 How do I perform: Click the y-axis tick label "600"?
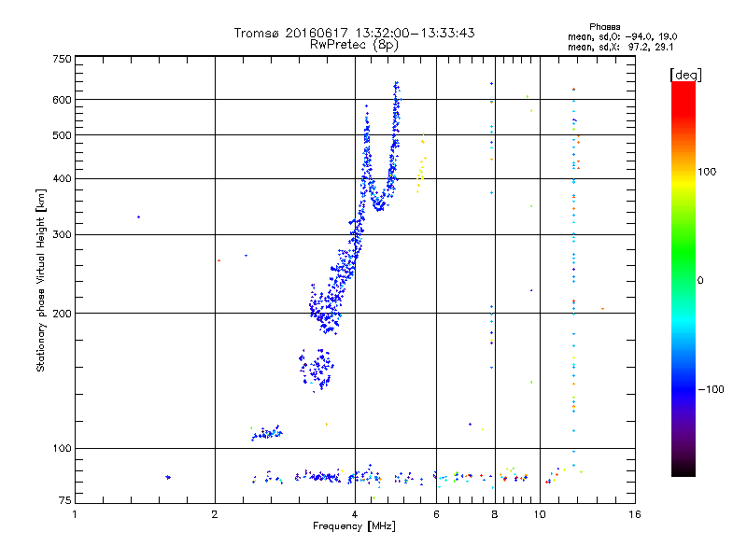point(62,100)
